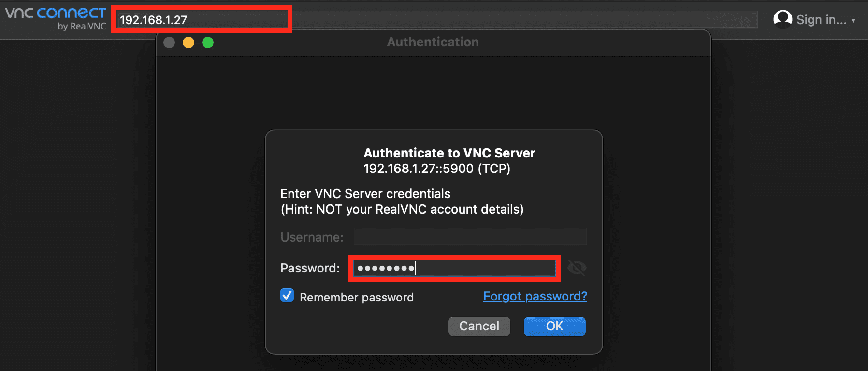Expand the account options with the chevron

click(x=853, y=20)
